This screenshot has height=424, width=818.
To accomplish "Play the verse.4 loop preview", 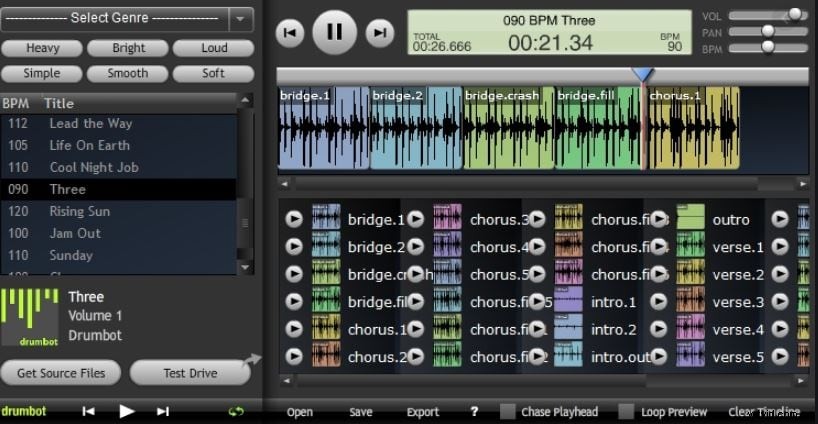I will coord(659,329).
